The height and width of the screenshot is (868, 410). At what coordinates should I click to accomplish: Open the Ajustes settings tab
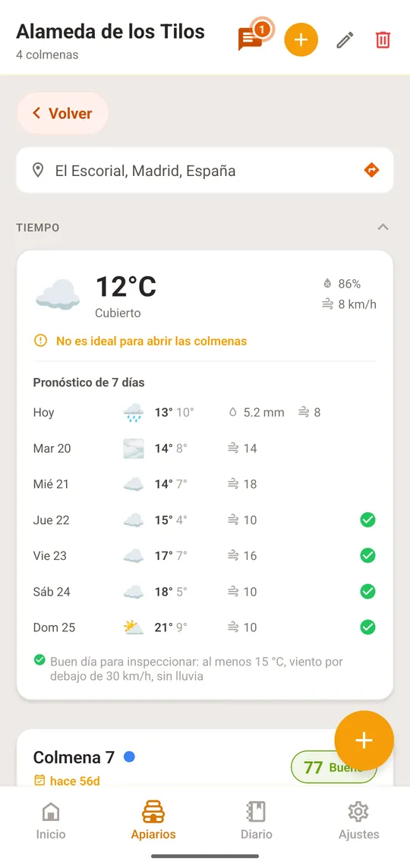pos(358,820)
